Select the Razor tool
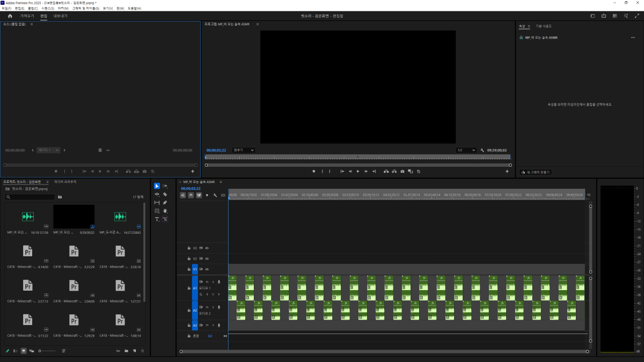 [x=165, y=194]
